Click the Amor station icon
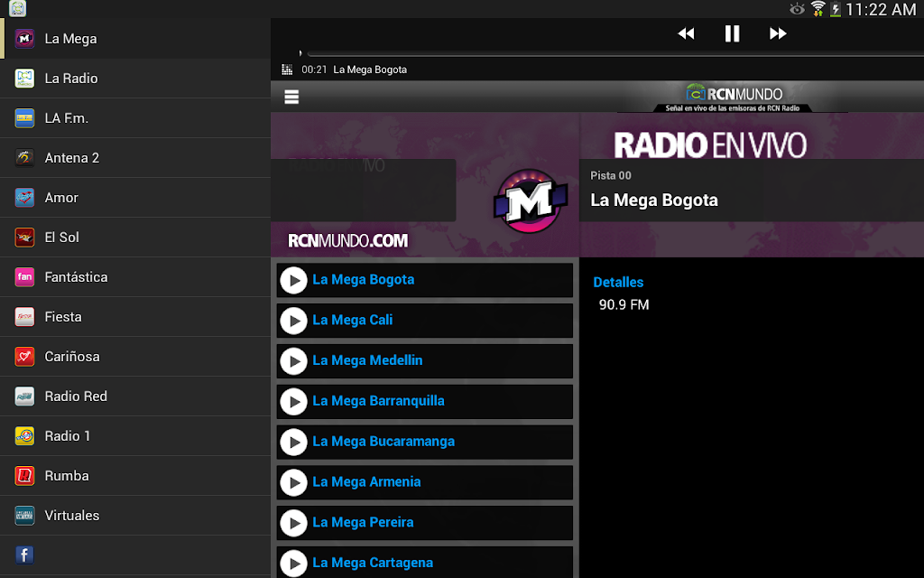 click(24, 198)
